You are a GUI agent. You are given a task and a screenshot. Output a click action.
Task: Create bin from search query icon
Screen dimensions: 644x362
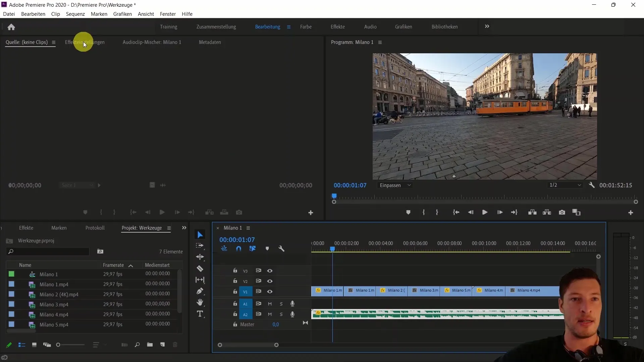click(x=100, y=251)
